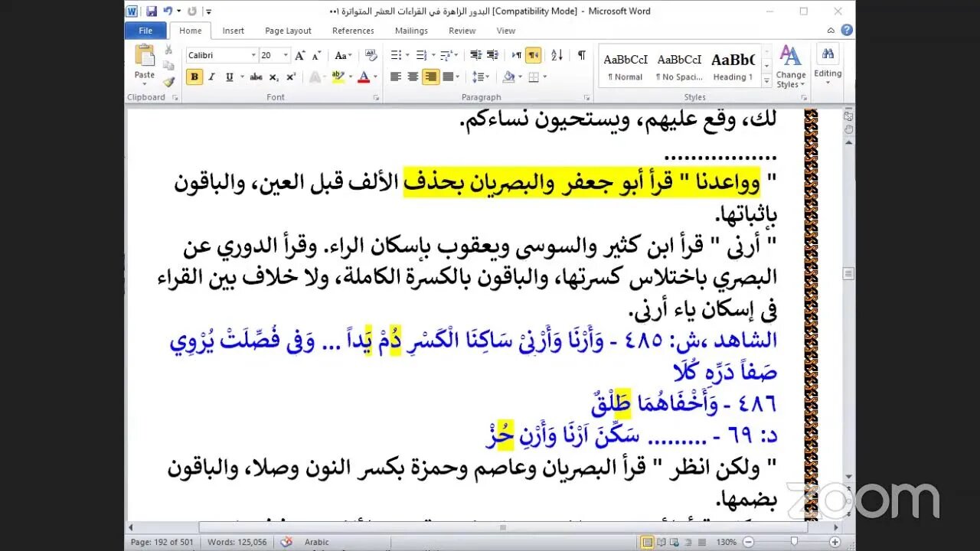Screen dimensions: 980x551
Task: Apply the Heading 1 style
Action: [x=733, y=66]
